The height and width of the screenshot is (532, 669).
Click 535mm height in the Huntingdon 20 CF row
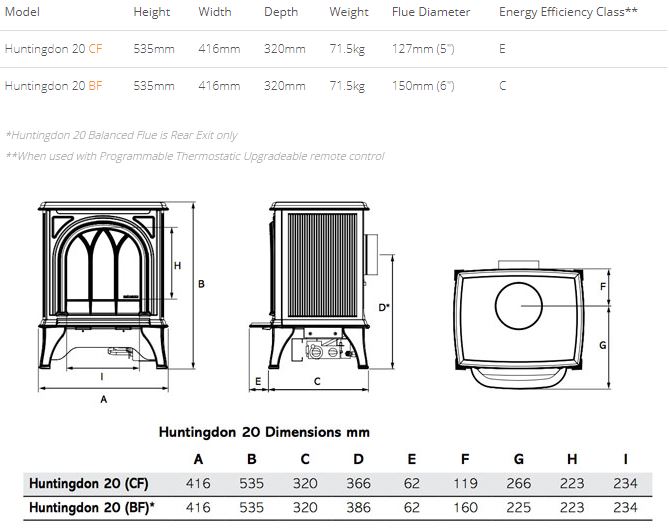[154, 49]
